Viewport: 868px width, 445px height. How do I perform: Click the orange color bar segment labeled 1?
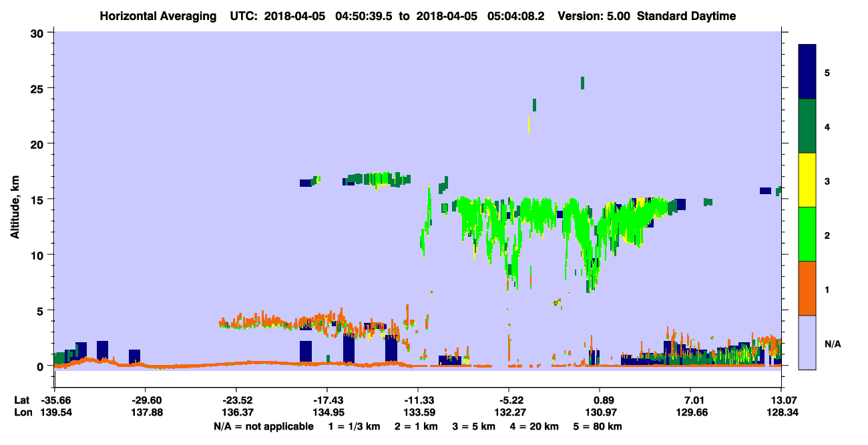pos(807,288)
